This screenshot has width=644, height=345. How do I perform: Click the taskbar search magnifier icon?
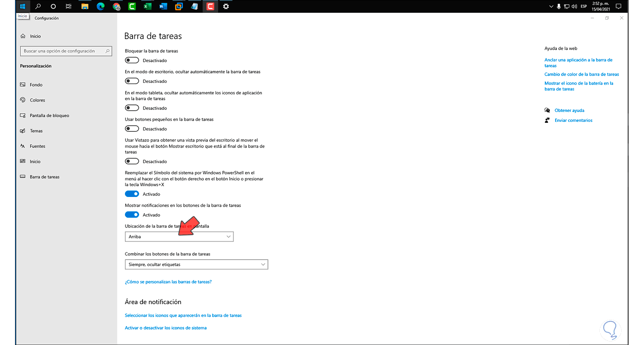tap(38, 6)
